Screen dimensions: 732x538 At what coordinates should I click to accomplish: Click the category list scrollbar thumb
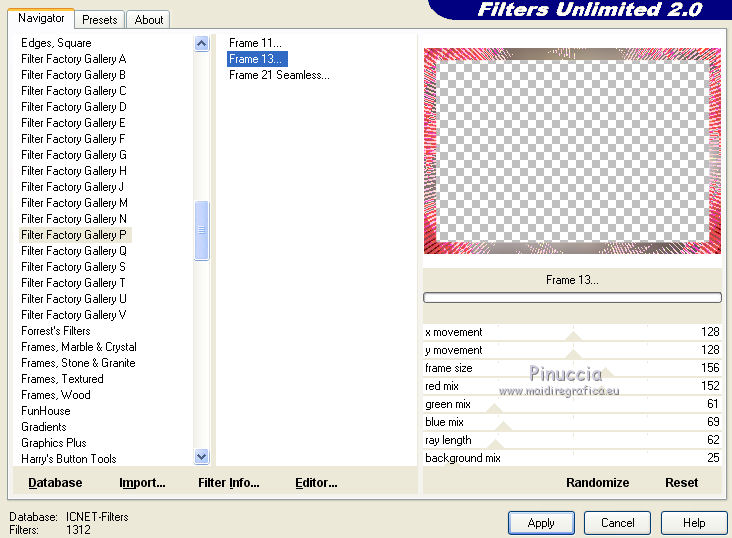click(x=202, y=230)
